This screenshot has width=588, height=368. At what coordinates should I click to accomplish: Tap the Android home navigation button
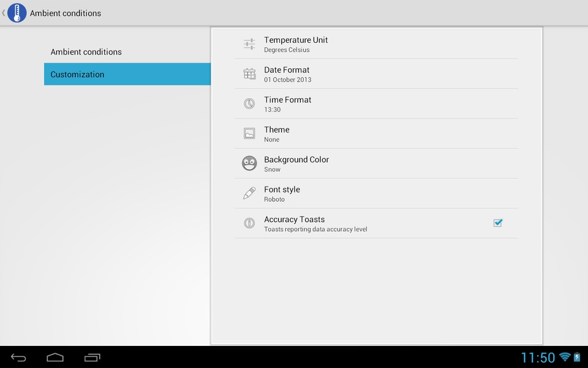coord(55,358)
